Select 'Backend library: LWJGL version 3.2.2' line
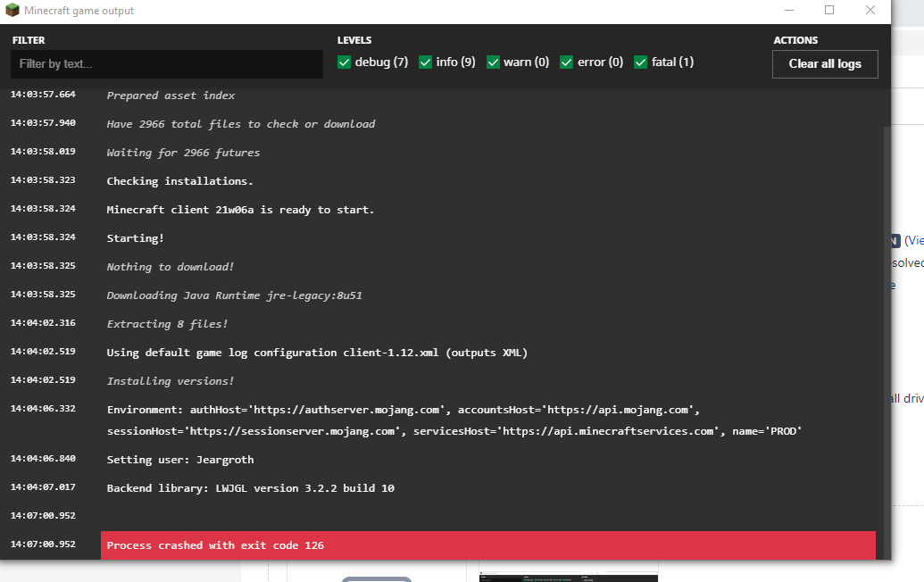This screenshot has height=582, width=924. coord(251,487)
